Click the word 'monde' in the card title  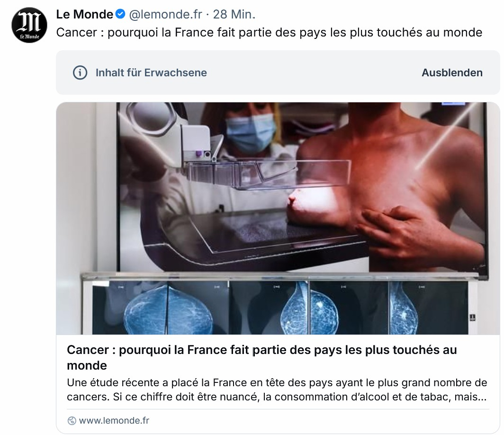pyautogui.click(x=87, y=365)
